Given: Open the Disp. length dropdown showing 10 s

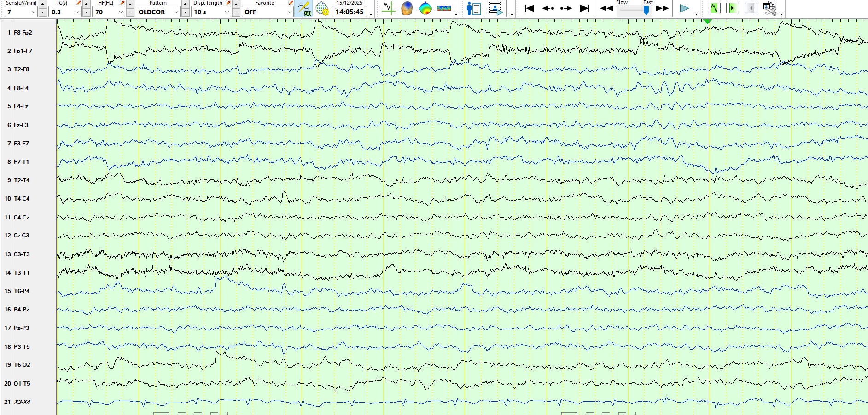Looking at the screenshot, I should (211, 12).
